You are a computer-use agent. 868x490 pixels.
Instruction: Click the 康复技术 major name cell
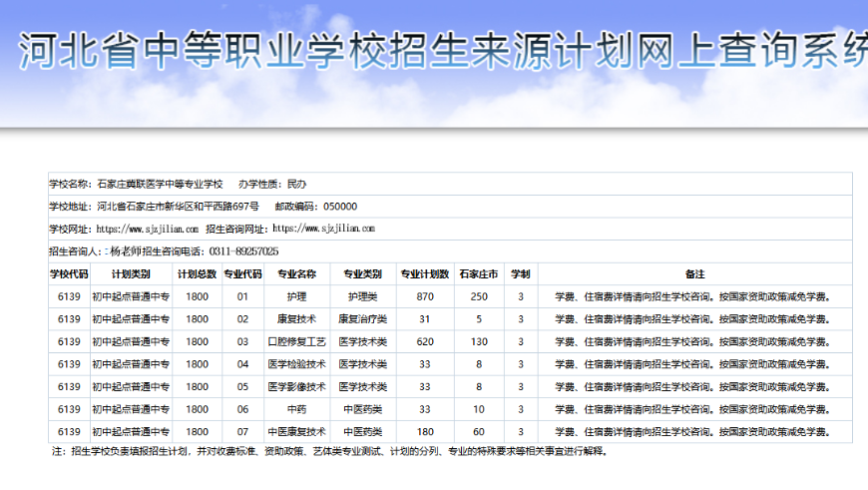[x=296, y=319]
